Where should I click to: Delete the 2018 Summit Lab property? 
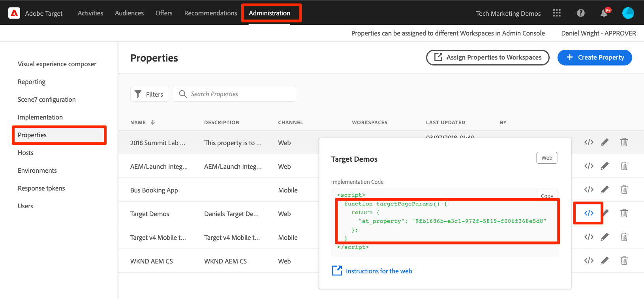(x=624, y=142)
